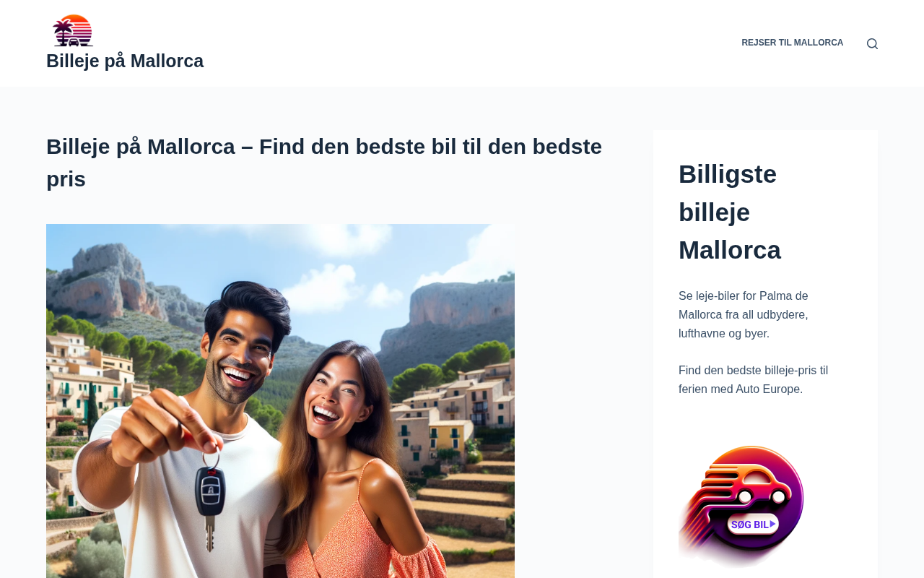Click the paragraph mentioning Palma de Mallorca
This screenshot has width=924, height=578.
[x=744, y=315]
